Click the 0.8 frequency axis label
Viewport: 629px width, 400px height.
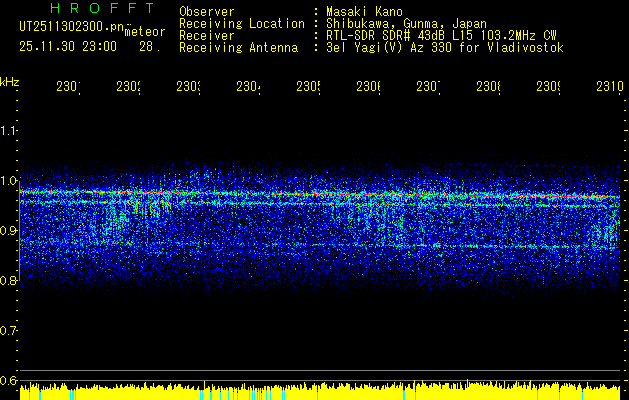click(8, 280)
